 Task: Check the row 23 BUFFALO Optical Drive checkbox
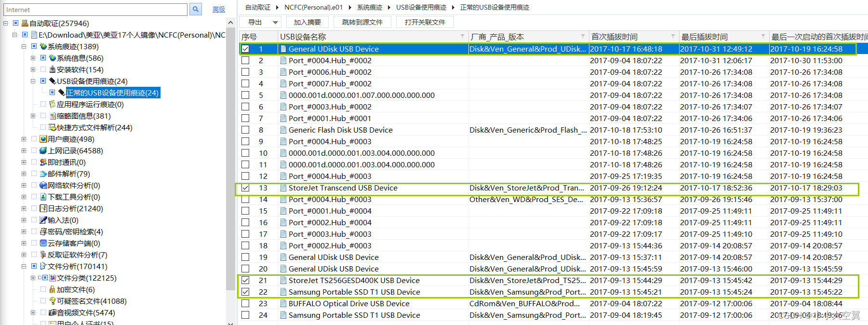pyautogui.click(x=245, y=303)
